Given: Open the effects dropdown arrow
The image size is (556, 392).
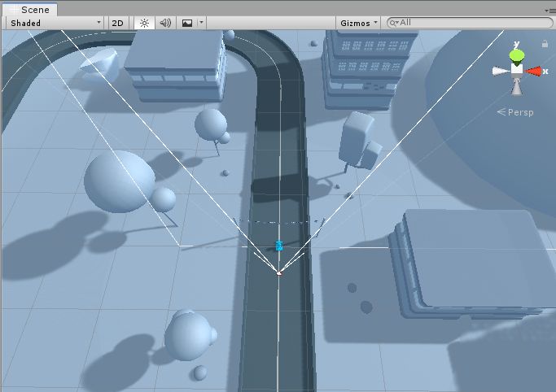Looking at the screenshot, I should tap(201, 23).
